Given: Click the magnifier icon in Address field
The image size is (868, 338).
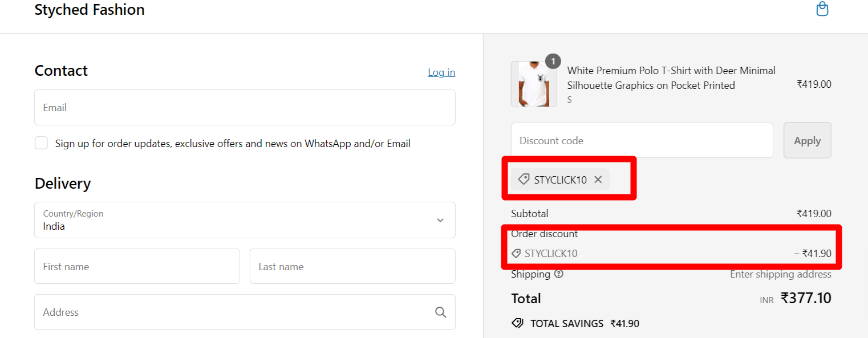Looking at the screenshot, I should [x=440, y=312].
